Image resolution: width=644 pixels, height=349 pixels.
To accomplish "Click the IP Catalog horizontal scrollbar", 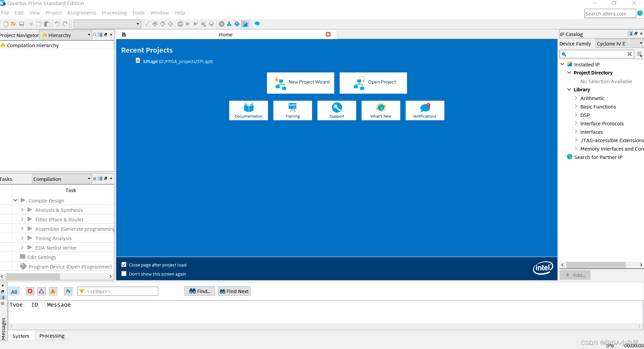I will pos(596,265).
